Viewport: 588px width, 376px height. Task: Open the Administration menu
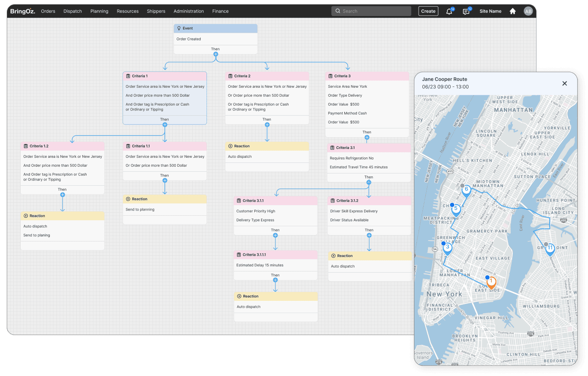(x=188, y=11)
